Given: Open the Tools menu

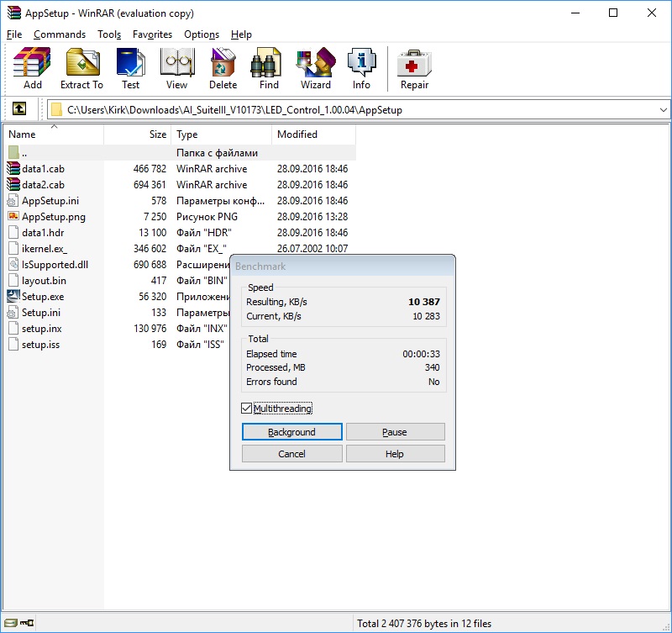Looking at the screenshot, I should 109,34.
